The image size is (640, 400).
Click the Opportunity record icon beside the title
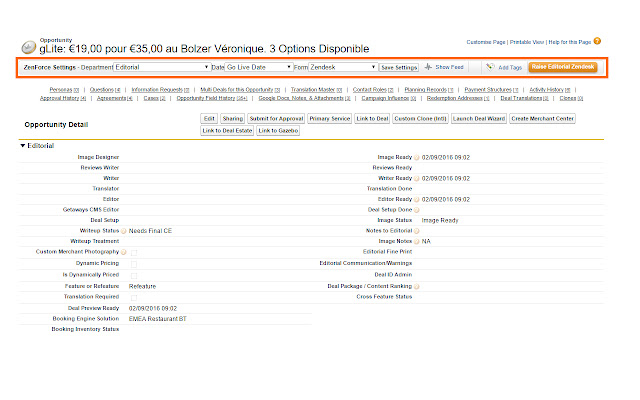(x=29, y=47)
